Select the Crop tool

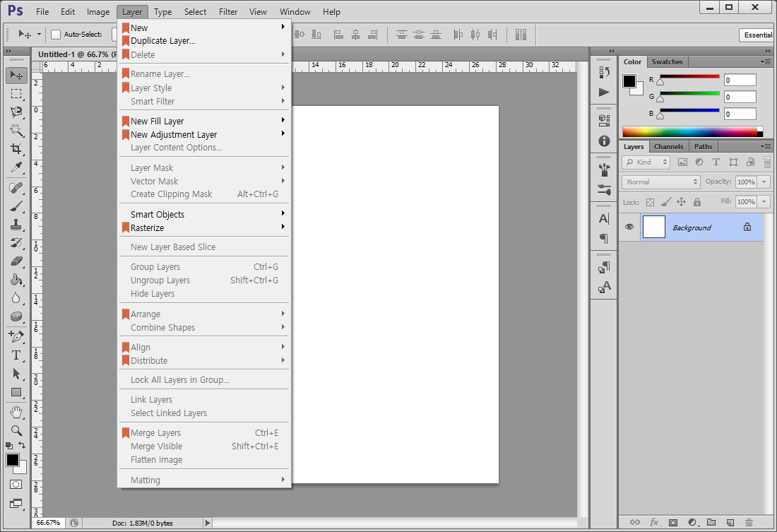tap(16, 149)
